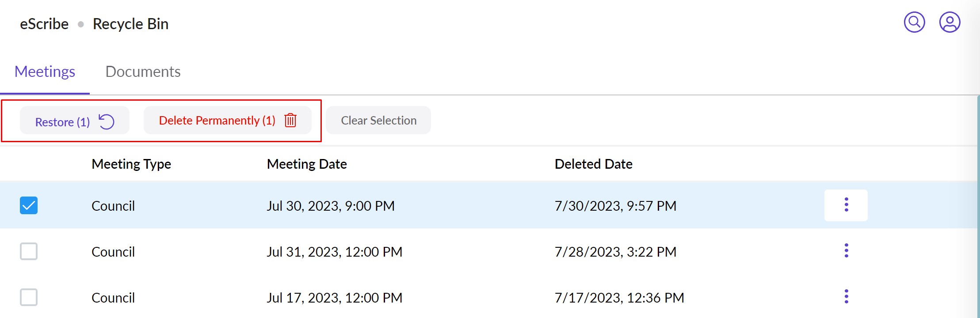Select the Jul 17, 2023 meeting checkbox
The height and width of the screenshot is (318, 980).
point(29,297)
